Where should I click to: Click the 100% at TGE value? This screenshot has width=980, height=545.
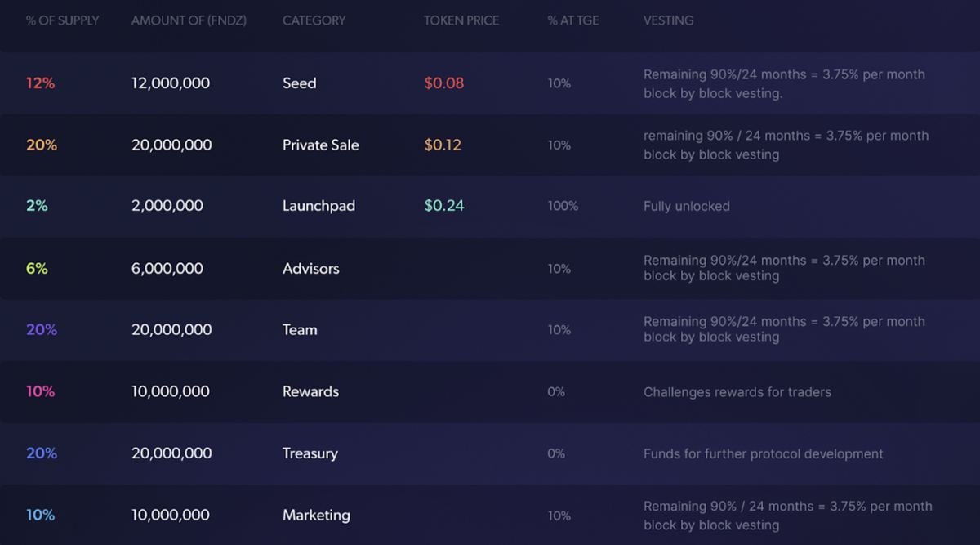click(563, 207)
